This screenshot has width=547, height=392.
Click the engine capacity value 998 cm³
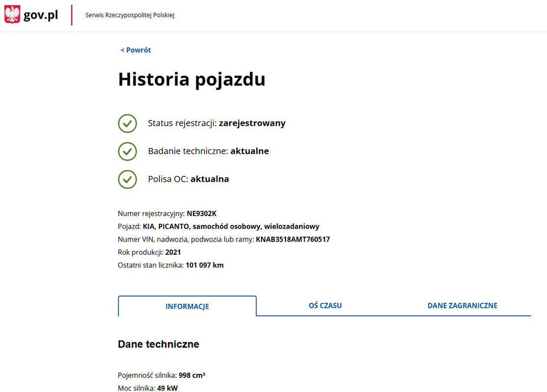(x=192, y=375)
